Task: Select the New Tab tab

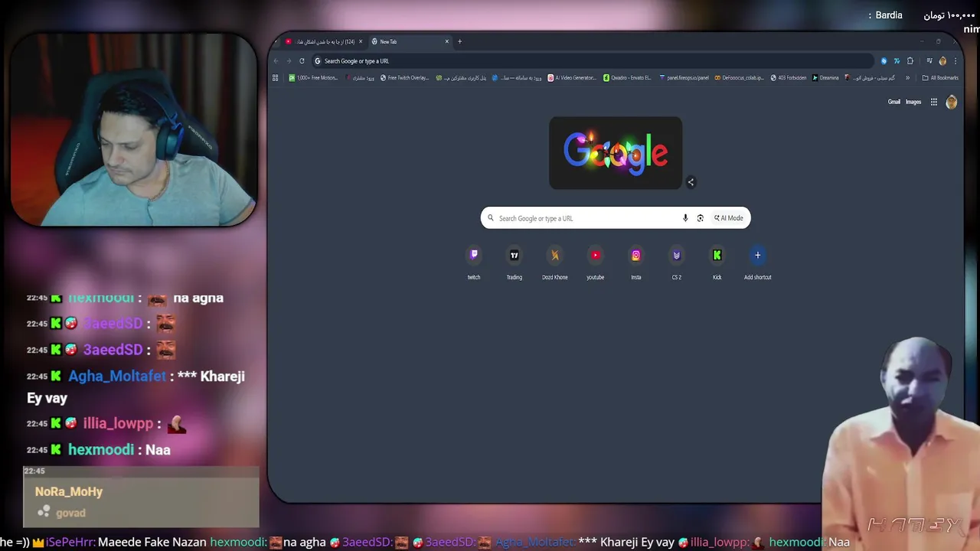Action: pyautogui.click(x=410, y=41)
